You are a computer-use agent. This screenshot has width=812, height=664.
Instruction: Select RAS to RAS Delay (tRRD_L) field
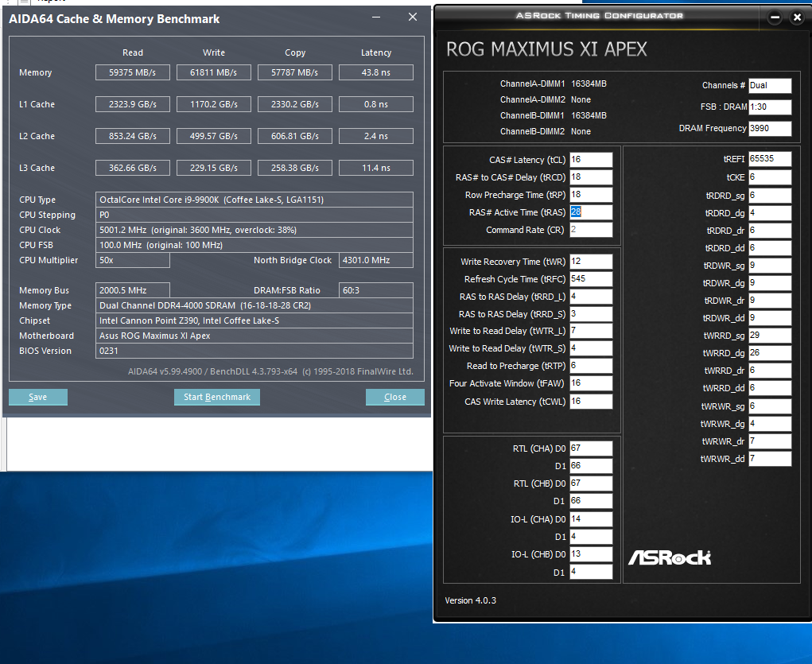pyautogui.click(x=591, y=297)
